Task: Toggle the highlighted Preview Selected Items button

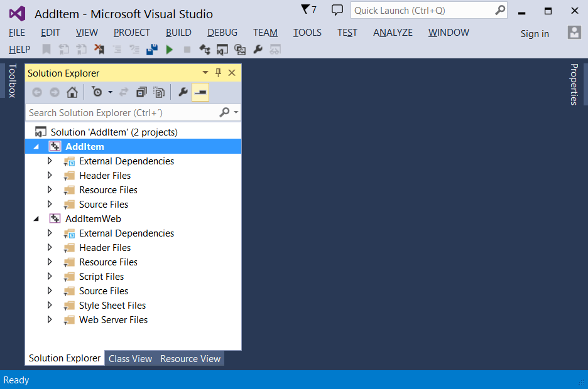Action: [x=200, y=92]
